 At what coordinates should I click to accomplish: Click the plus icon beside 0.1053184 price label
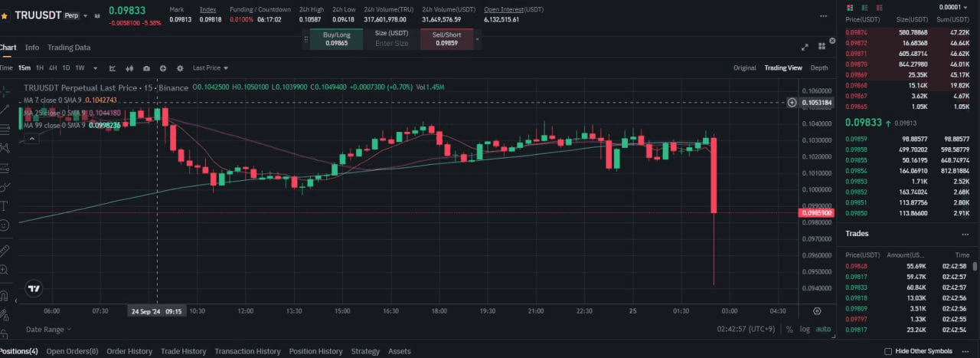792,102
